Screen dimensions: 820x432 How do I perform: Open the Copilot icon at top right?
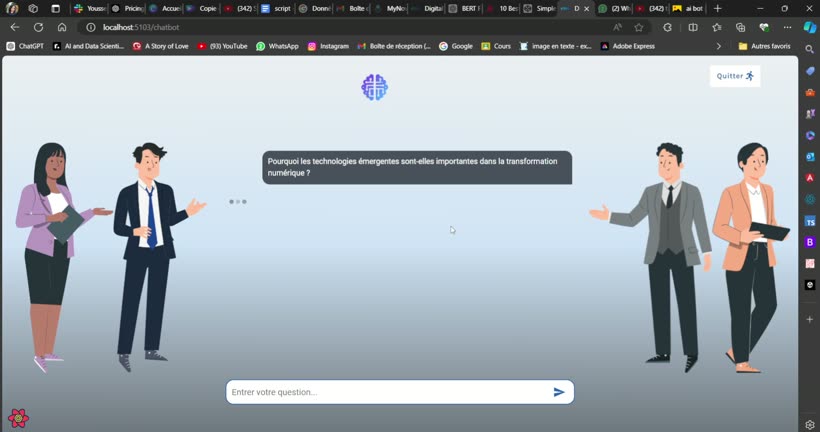pos(810,27)
